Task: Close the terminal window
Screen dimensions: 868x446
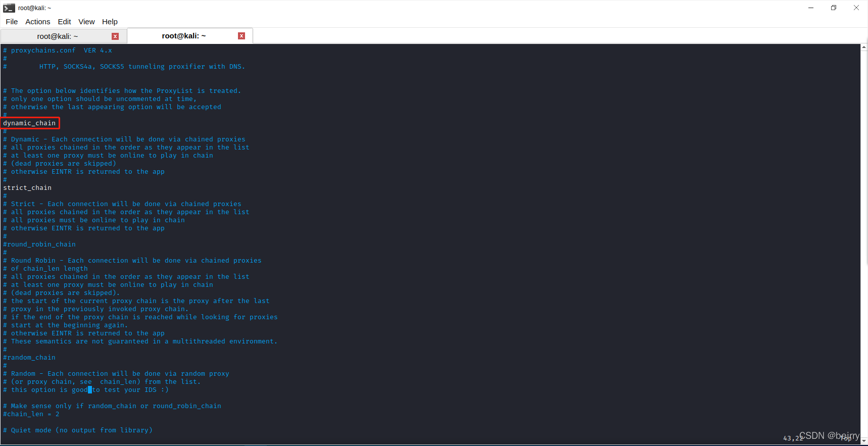Action: (856, 8)
